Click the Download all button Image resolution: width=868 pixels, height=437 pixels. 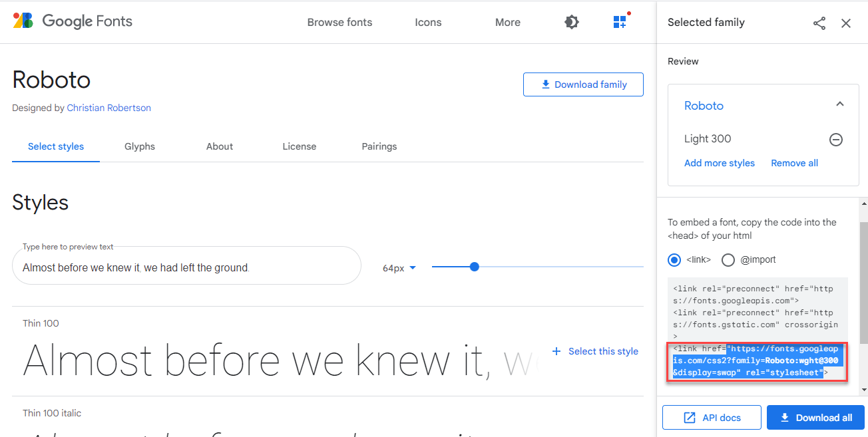(815, 418)
